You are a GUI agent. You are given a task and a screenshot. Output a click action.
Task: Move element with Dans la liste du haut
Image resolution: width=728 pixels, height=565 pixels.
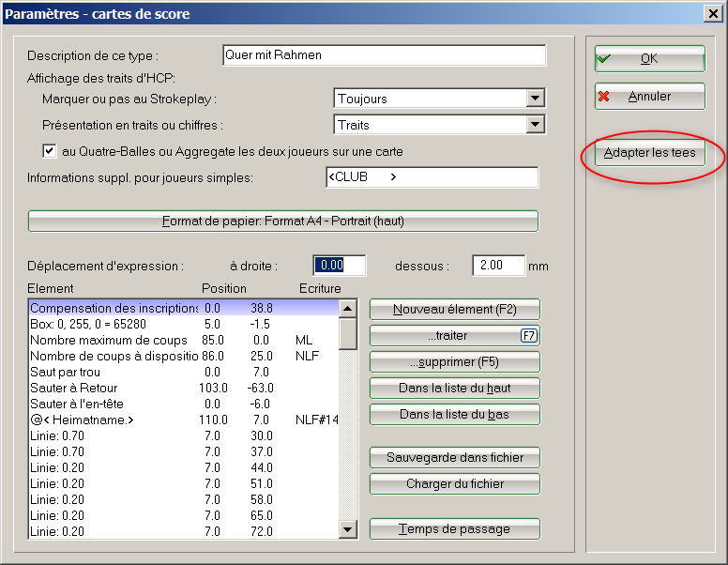tap(455, 388)
